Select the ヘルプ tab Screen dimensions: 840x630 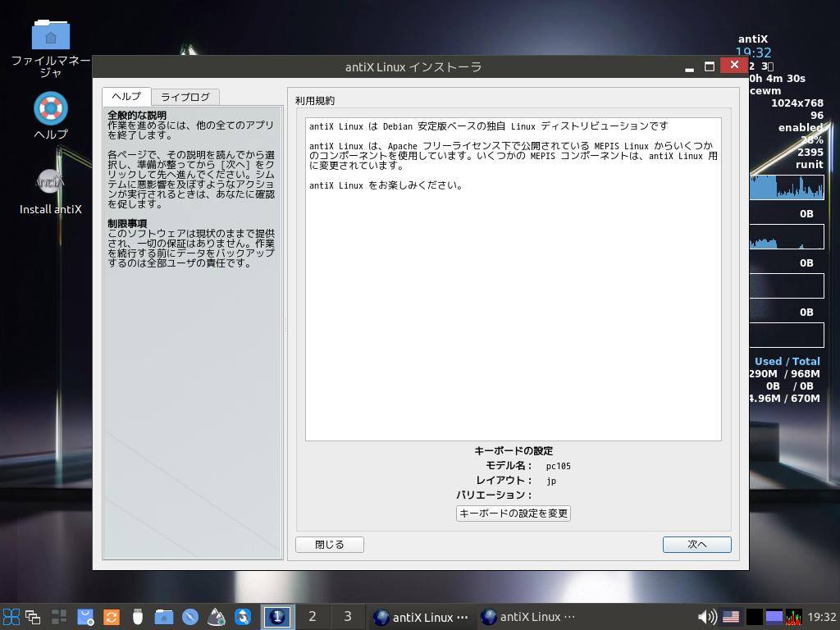point(126,96)
